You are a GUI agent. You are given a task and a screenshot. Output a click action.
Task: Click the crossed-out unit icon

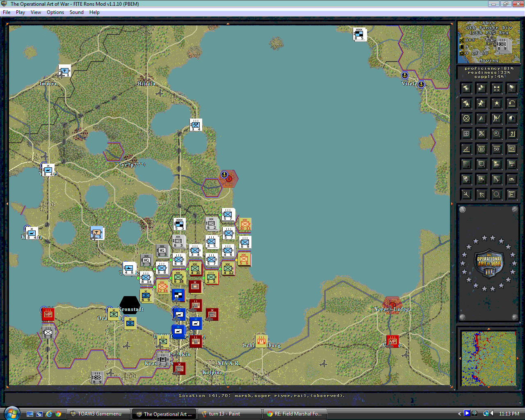tap(482, 134)
